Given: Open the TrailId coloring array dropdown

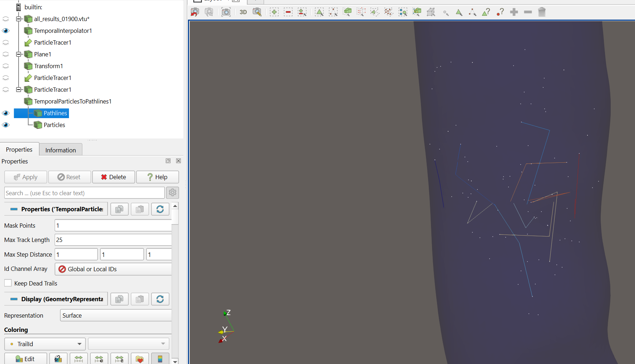Looking at the screenshot, I should tap(45, 344).
